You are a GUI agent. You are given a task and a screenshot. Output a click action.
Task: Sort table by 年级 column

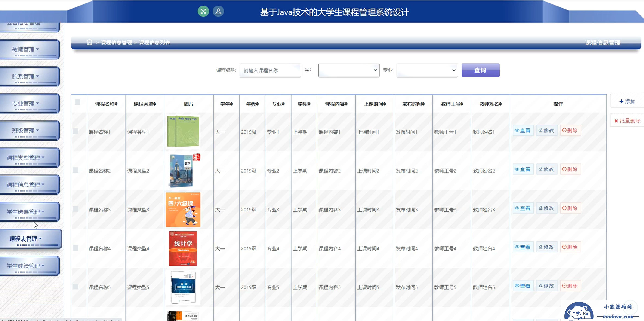pos(252,104)
